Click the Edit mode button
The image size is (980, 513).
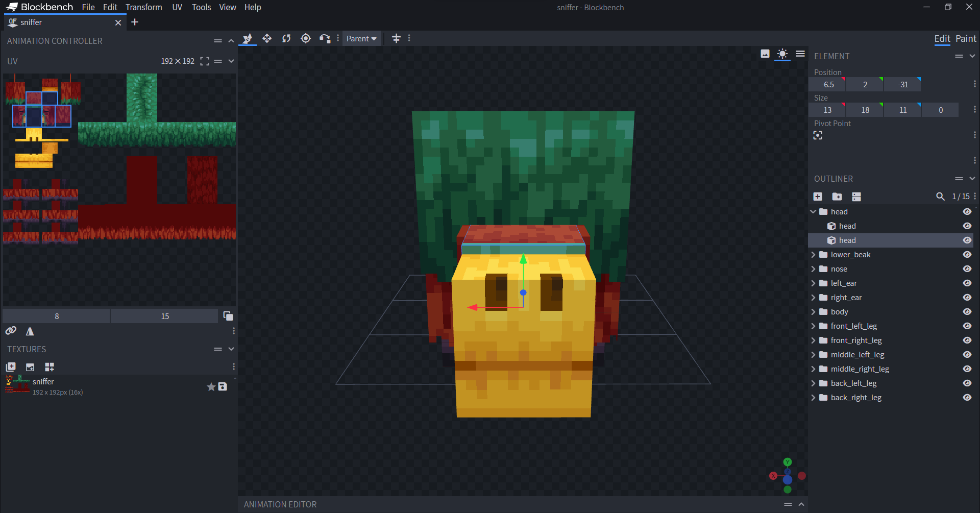point(942,39)
